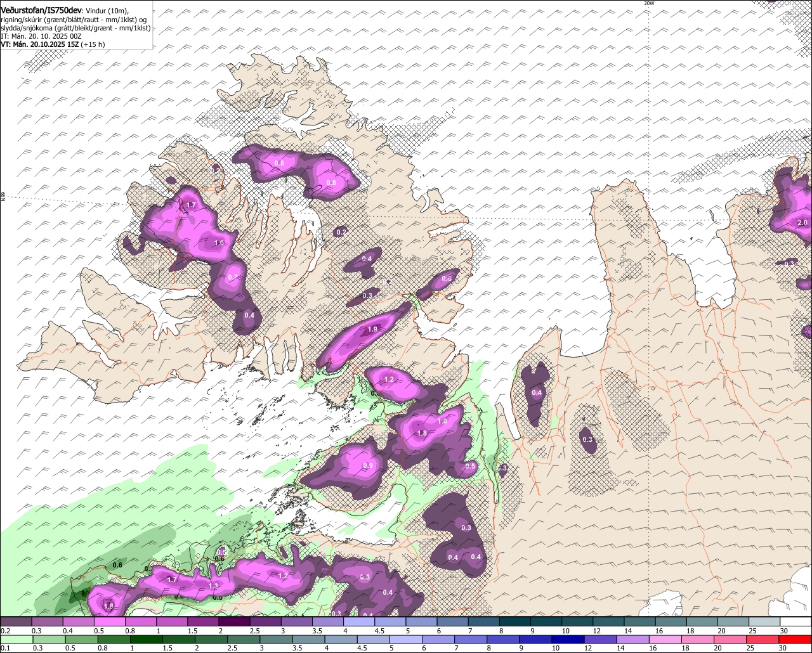Select the white swatch at 30 in upper legend

[796, 621]
